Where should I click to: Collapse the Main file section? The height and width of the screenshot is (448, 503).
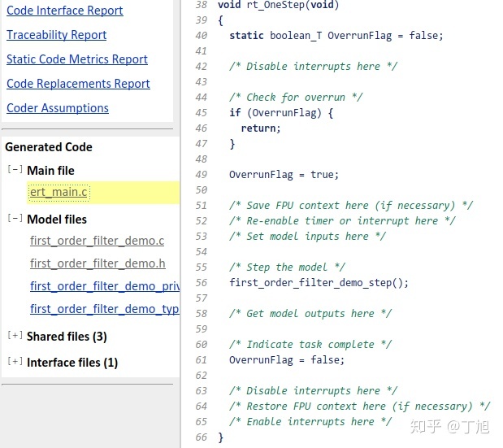click(x=15, y=170)
